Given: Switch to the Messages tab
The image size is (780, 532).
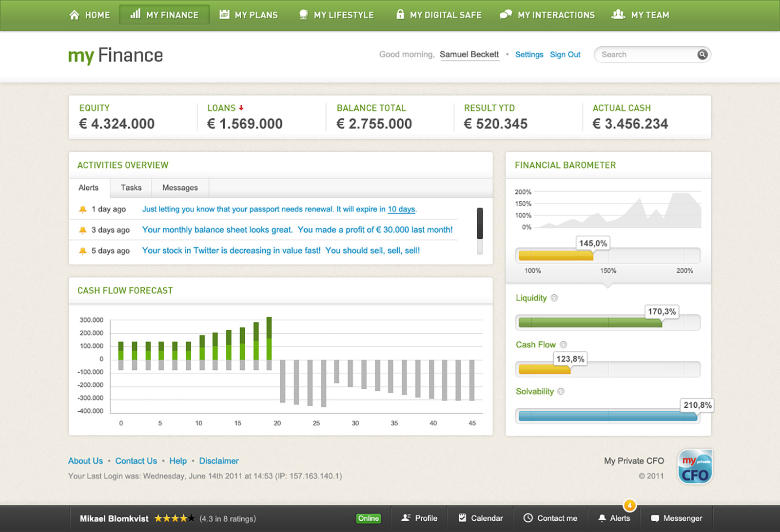Looking at the screenshot, I should click(180, 188).
